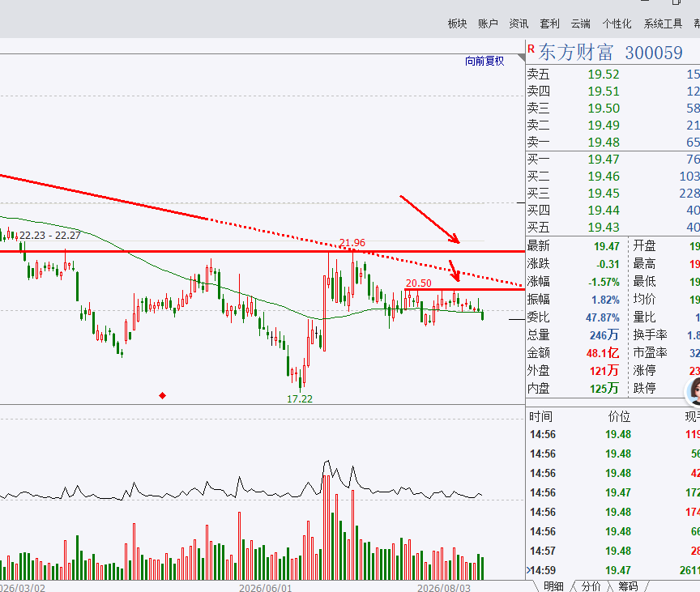The width and height of the screenshot is (700, 592).
Task: Open the 资讯 menu
Action: tap(519, 23)
